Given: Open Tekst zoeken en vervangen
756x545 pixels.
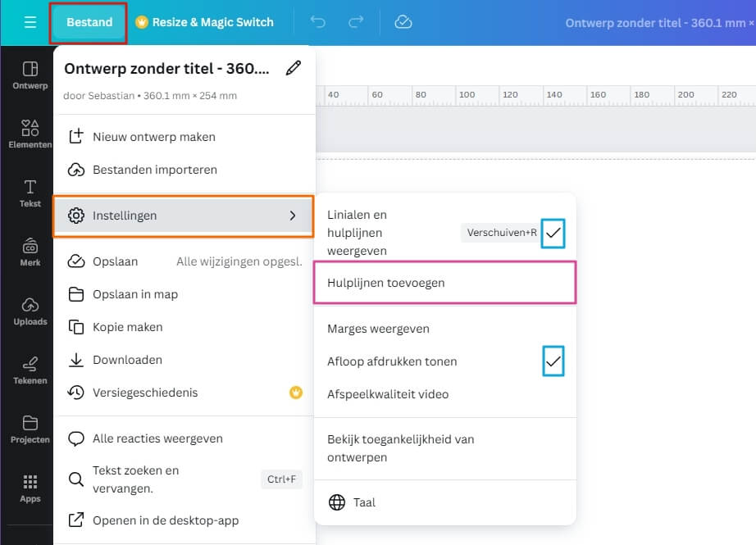Looking at the screenshot, I should tap(184, 479).
